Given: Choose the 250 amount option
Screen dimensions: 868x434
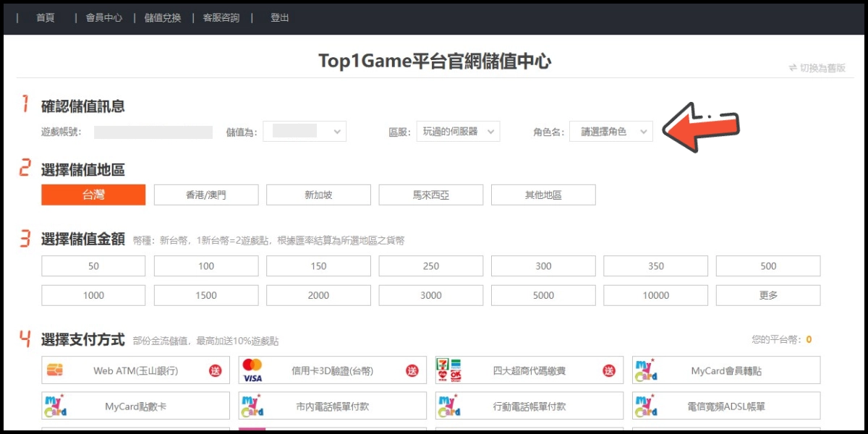Looking at the screenshot, I should (x=431, y=265).
